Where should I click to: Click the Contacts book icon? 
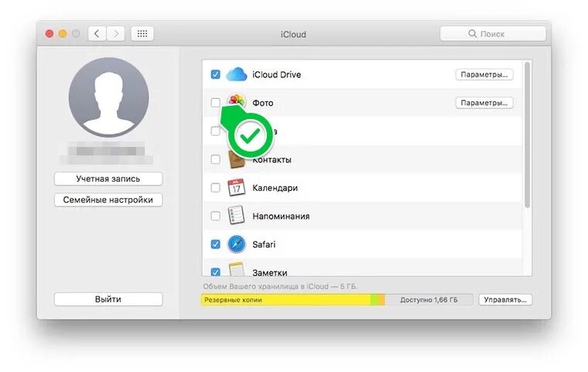(x=236, y=161)
